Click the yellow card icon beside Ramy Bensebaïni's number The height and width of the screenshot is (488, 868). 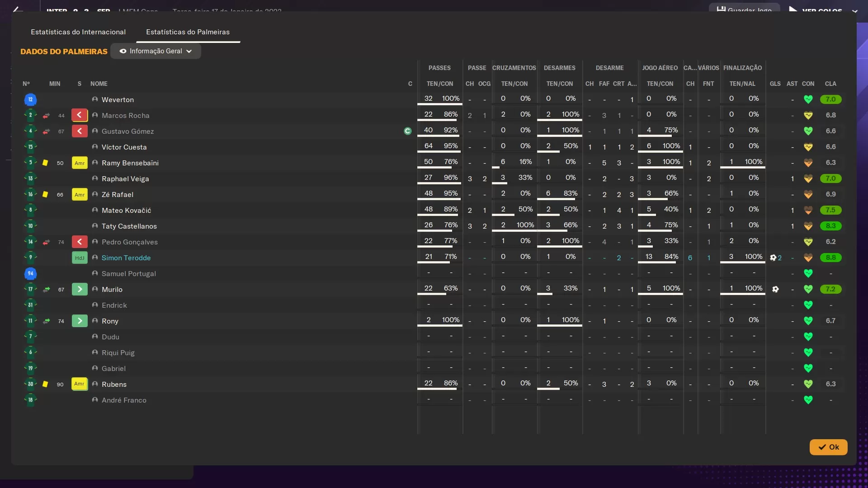point(45,163)
